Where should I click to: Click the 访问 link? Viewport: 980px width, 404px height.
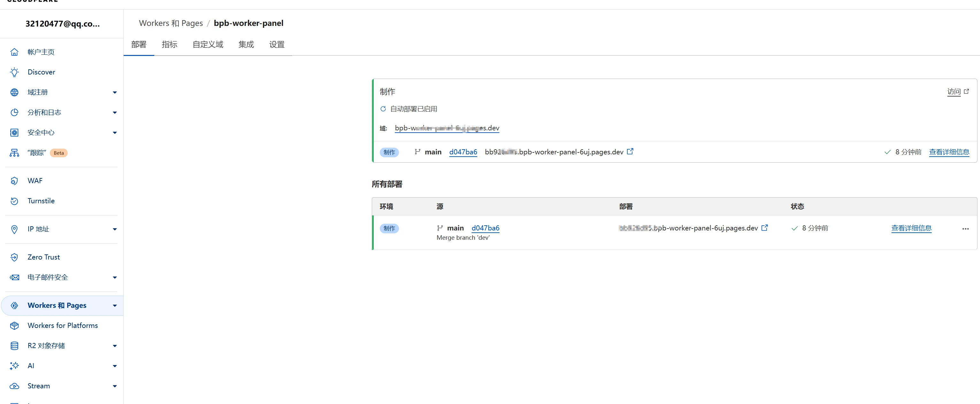click(x=954, y=92)
